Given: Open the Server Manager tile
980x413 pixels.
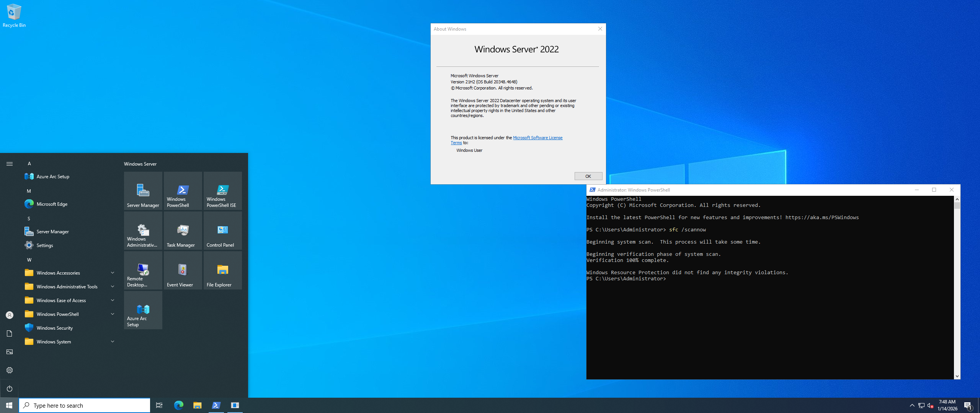Looking at the screenshot, I should [x=143, y=191].
